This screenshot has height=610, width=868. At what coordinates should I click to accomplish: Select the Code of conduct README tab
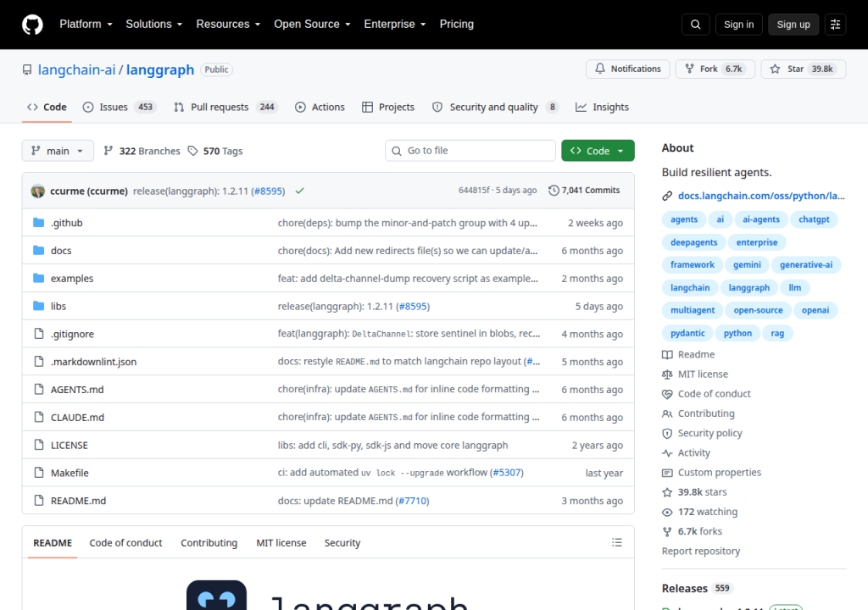pos(125,543)
